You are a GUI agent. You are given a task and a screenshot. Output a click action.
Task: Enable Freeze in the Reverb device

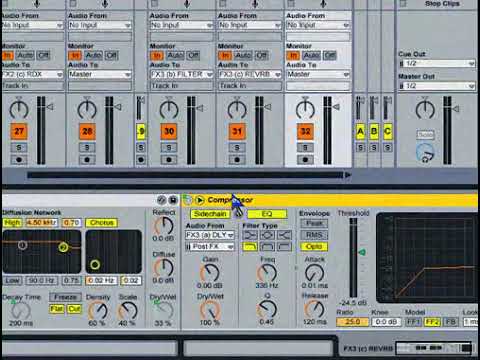point(65,297)
